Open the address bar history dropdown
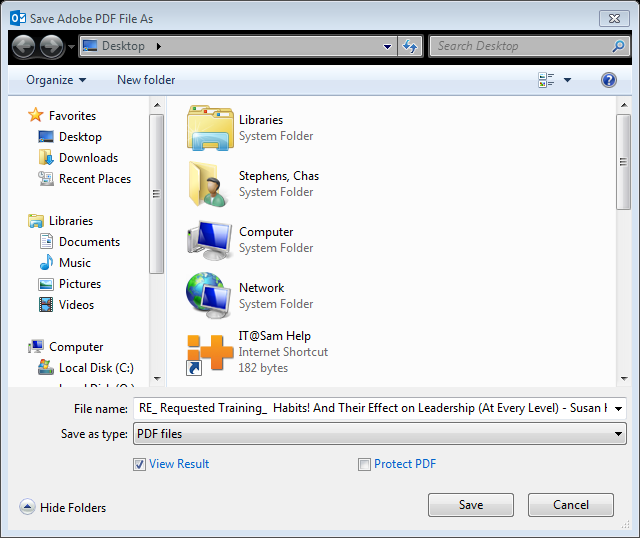This screenshot has width=640, height=538. click(x=387, y=47)
